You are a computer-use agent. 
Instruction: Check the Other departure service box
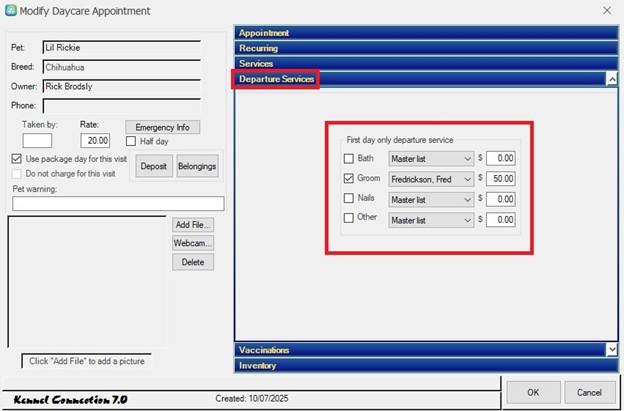[349, 218]
